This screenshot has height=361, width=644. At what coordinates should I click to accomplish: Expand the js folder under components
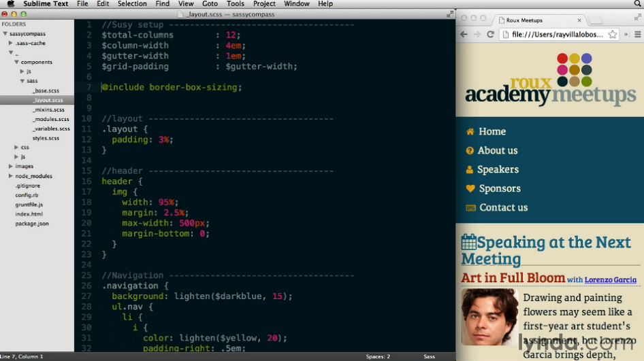[22, 71]
